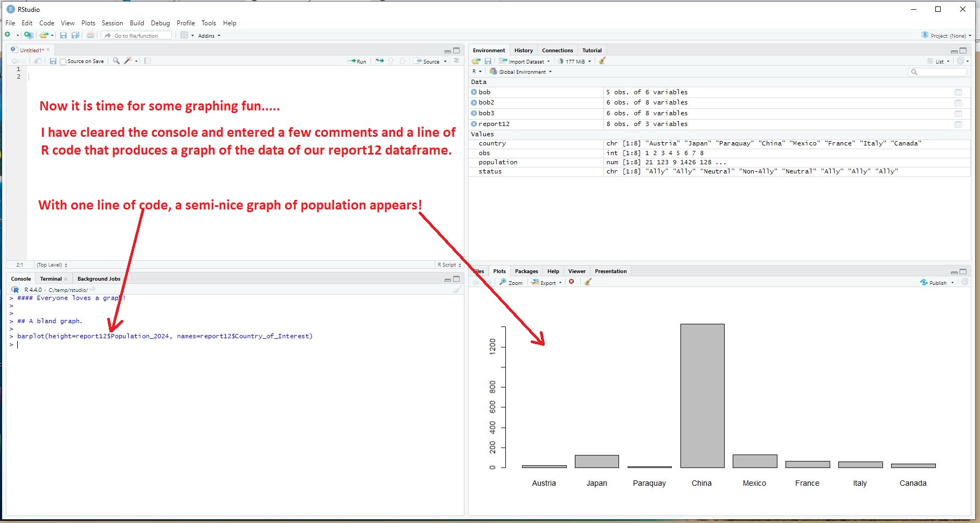Enable the Source on Save checkbox

point(63,61)
